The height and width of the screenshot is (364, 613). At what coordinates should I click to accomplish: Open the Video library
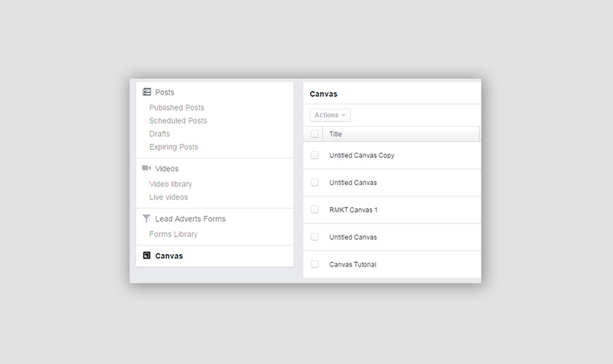click(x=170, y=183)
